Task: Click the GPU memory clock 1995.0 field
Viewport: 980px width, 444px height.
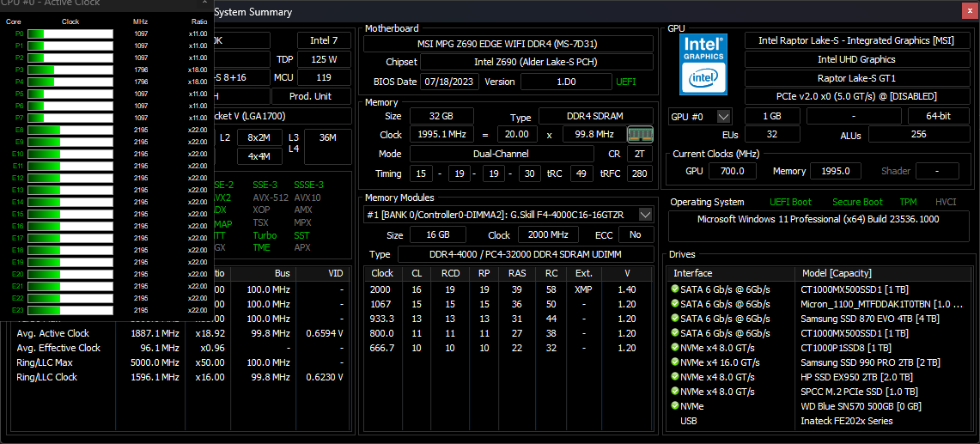Action: 836,171
